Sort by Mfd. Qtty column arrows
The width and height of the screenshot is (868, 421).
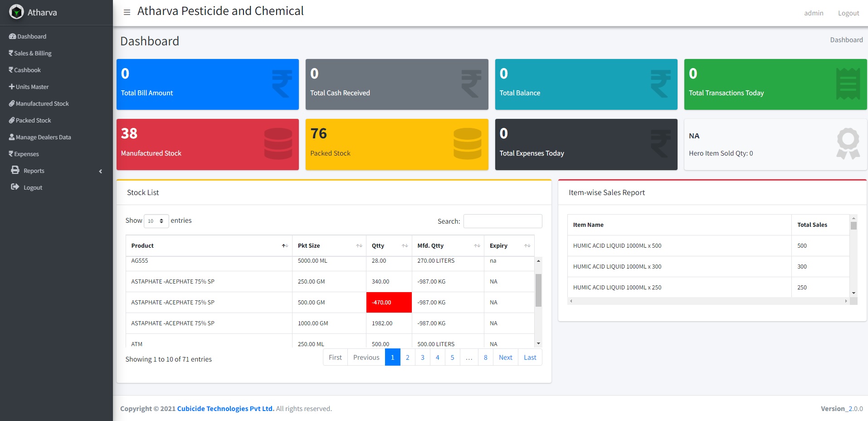click(x=477, y=246)
